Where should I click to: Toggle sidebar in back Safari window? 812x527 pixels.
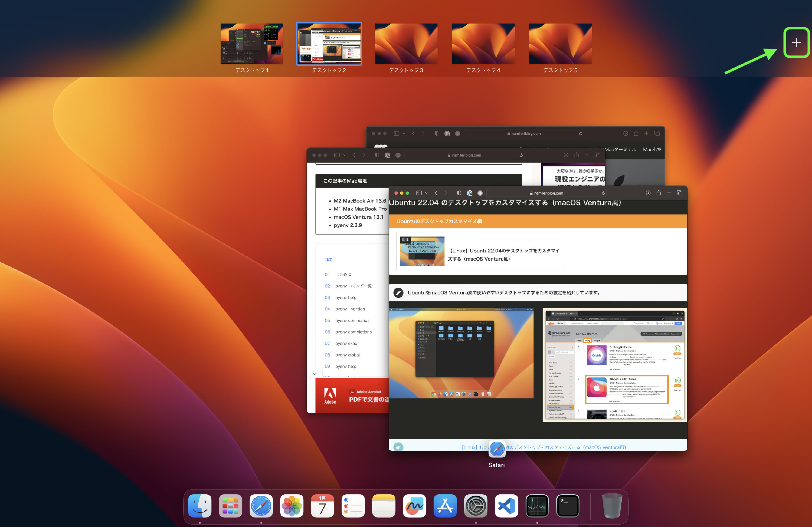coord(396,134)
